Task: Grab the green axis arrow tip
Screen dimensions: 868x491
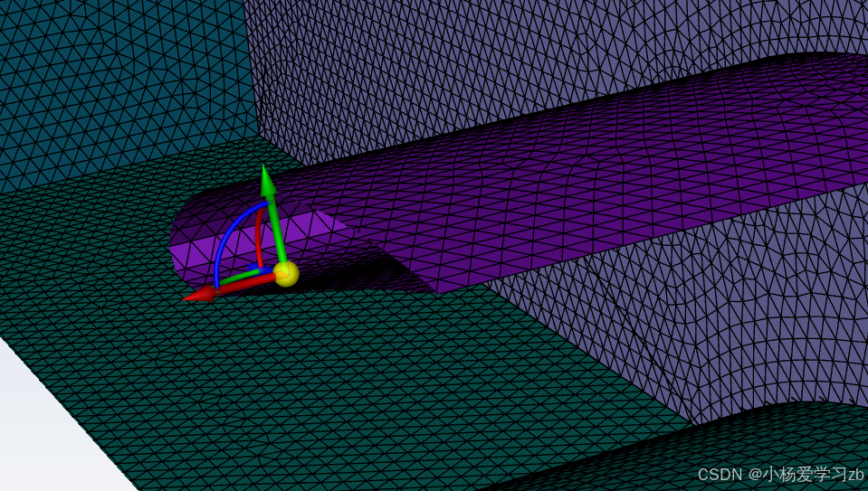Action: [267, 181]
